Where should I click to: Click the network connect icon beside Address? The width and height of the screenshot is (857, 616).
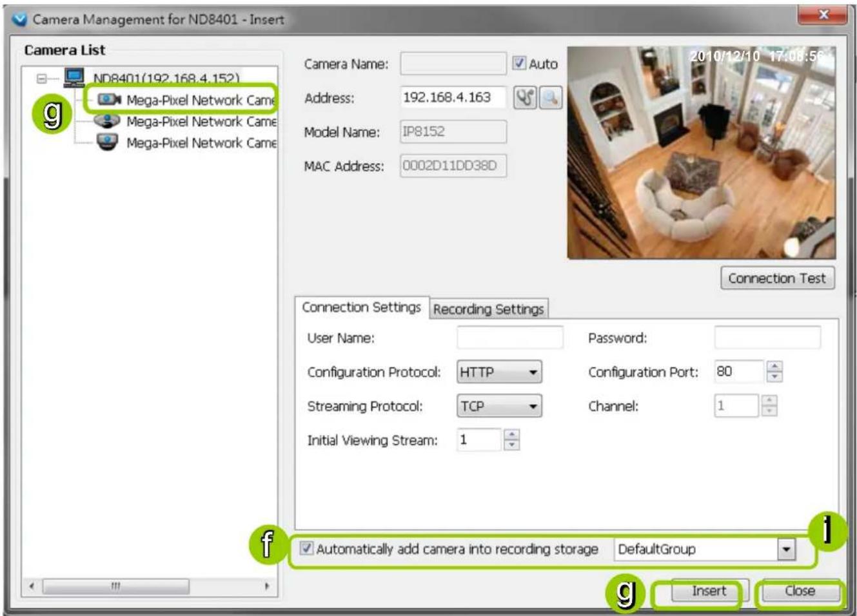(525, 98)
